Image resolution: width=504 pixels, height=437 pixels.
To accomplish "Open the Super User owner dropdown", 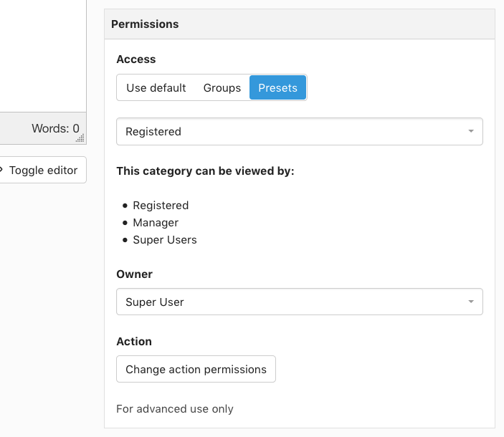I will coord(299,302).
